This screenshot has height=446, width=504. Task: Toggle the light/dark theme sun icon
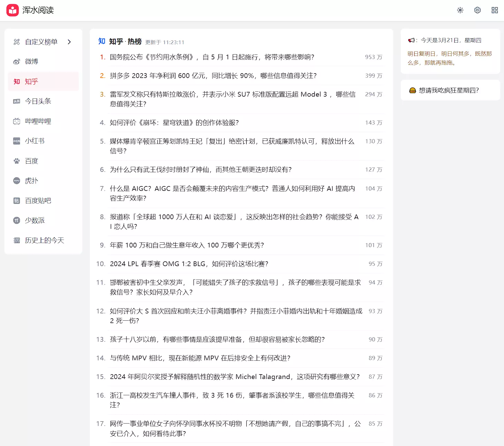point(460,10)
